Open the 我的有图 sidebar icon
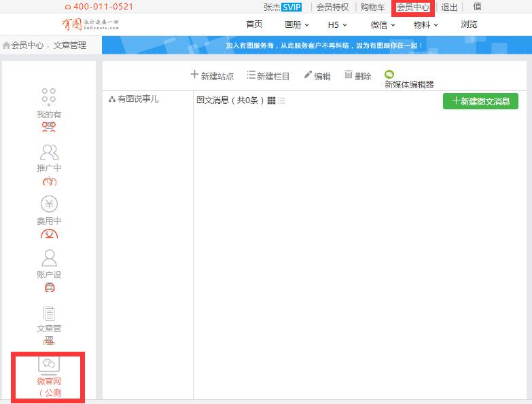This screenshot has width=532, height=404. tap(48, 96)
